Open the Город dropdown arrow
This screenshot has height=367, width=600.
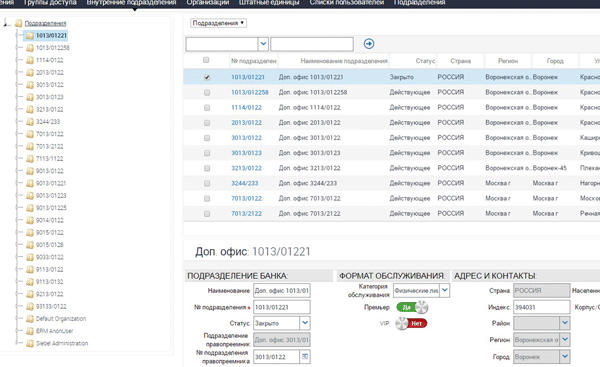click(565, 357)
